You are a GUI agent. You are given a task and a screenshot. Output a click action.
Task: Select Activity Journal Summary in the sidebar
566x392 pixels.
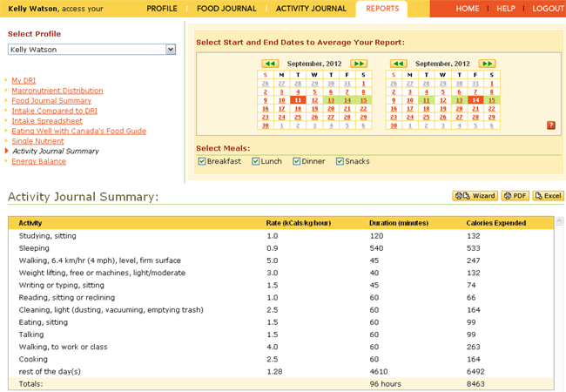(x=56, y=152)
